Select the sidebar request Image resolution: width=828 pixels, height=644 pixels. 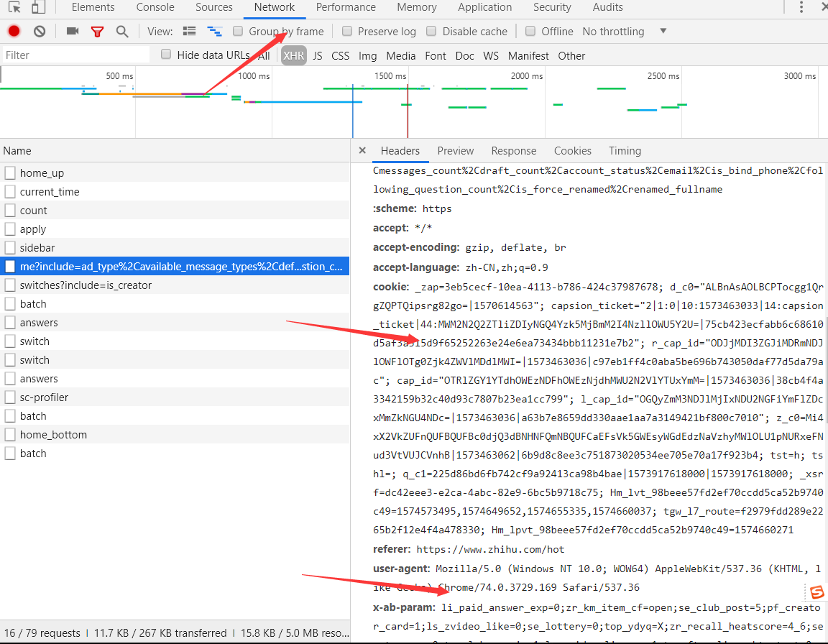[174, 247]
